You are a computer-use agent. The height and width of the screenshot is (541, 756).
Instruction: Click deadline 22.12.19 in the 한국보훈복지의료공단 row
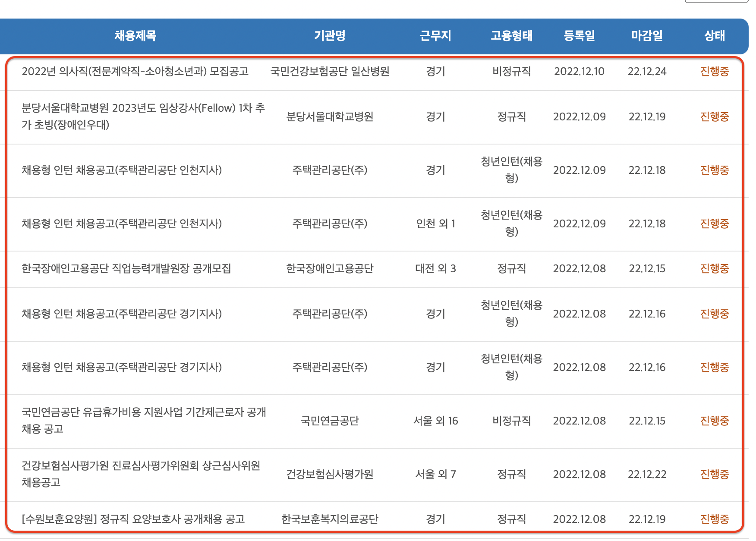pyautogui.click(x=647, y=519)
